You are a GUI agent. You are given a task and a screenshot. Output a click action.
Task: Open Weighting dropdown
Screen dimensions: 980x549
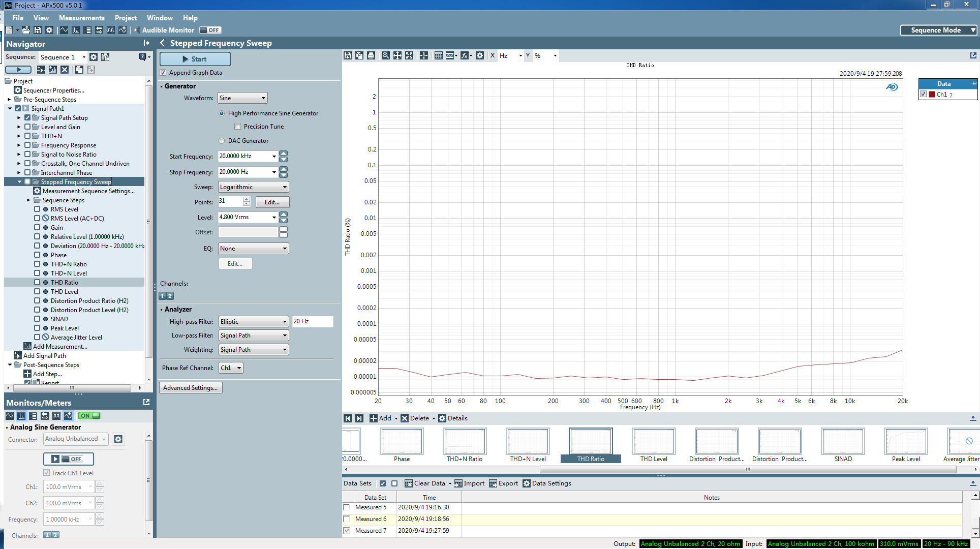pos(254,350)
